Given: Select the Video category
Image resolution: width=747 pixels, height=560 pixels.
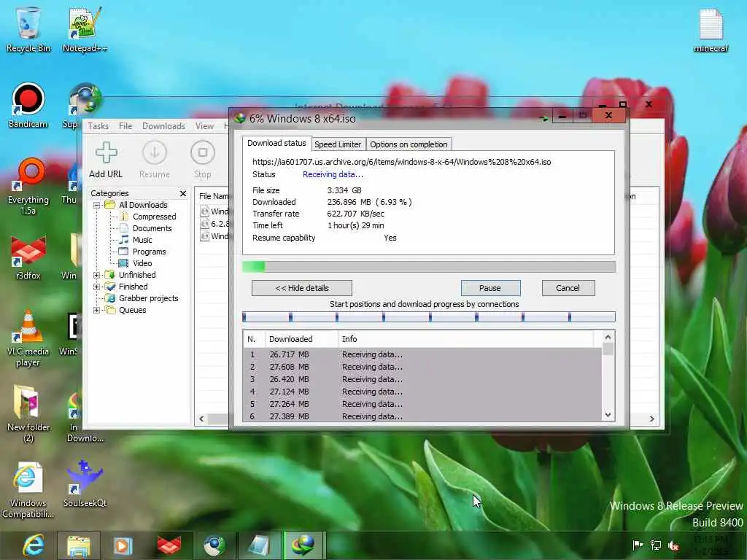Looking at the screenshot, I should [142, 263].
